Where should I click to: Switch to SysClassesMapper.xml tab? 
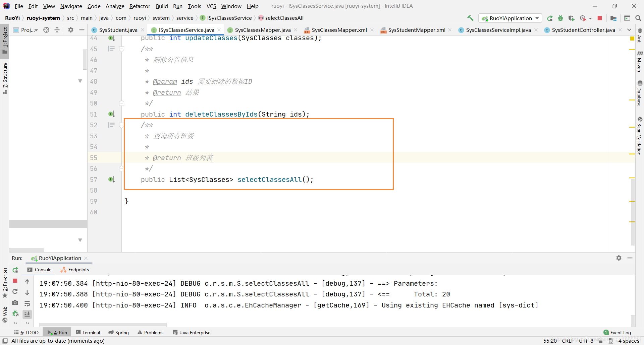coord(339,30)
